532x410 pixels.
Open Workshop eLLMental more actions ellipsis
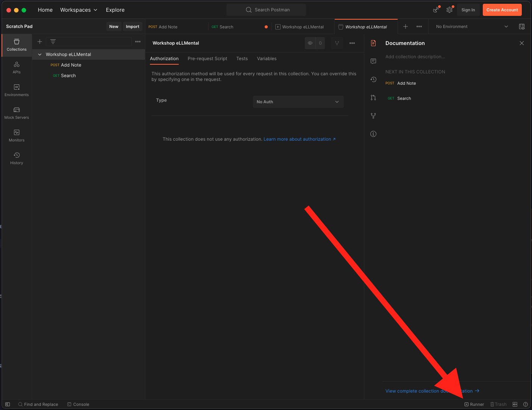[x=352, y=43]
